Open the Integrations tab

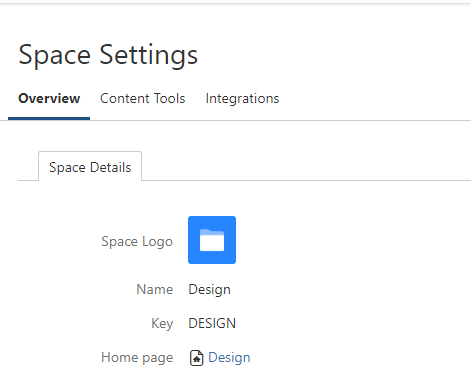pyautogui.click(x=242, y=98)
